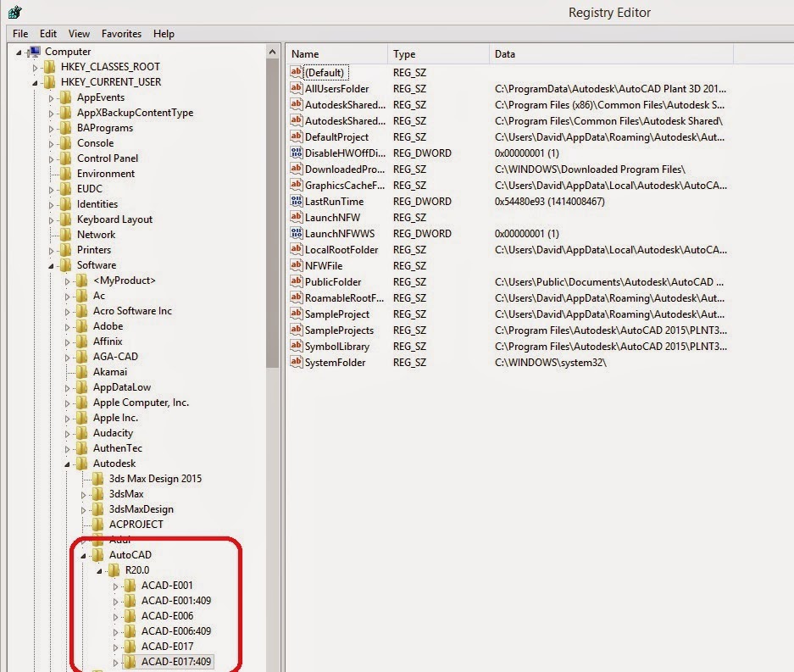The height and width of the screenshot is (672, 794).
Task: Select the 'AppXBackupContentType' key
Action: tap(136, 113)
